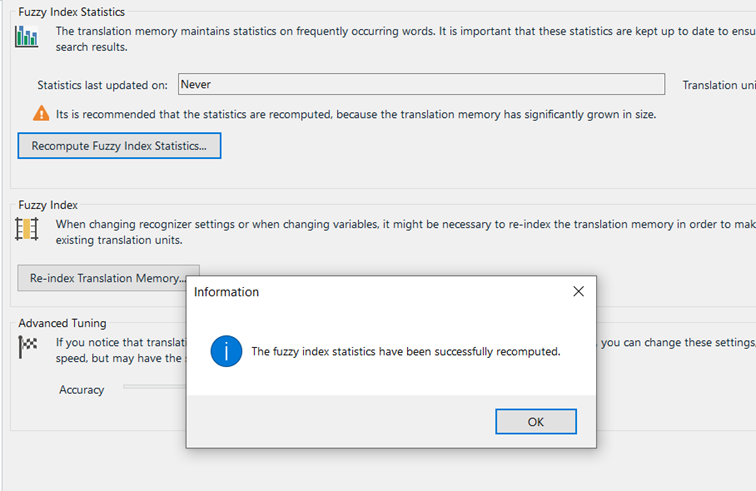Screen dimensions: 756x491
Task: Click the Fuzzy Index Statistics bar chart icon
Action: 27,36
